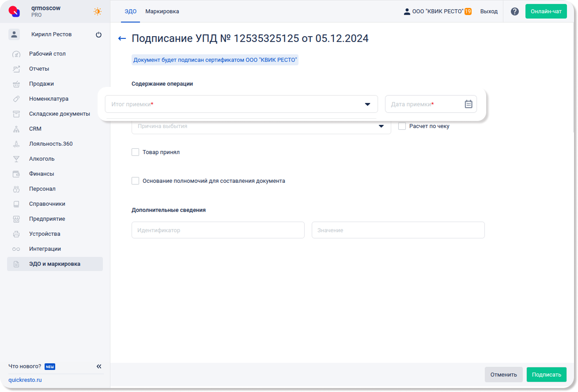
Task: Open the ЭДО tab
Action: point(130,11)
